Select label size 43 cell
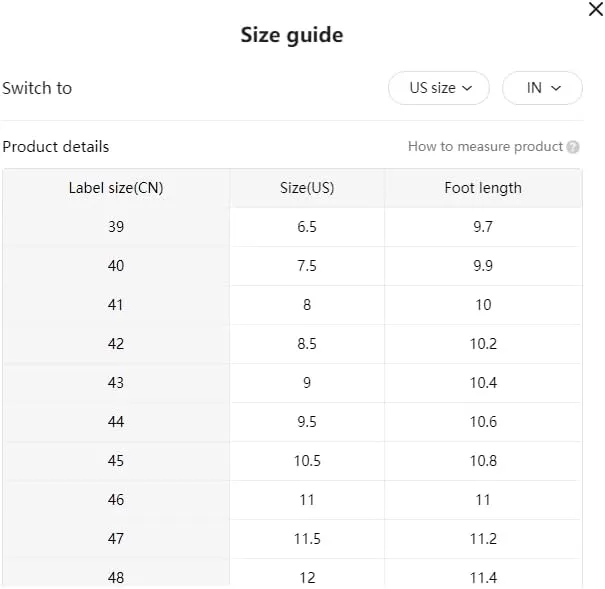 (x=116, y=383)
